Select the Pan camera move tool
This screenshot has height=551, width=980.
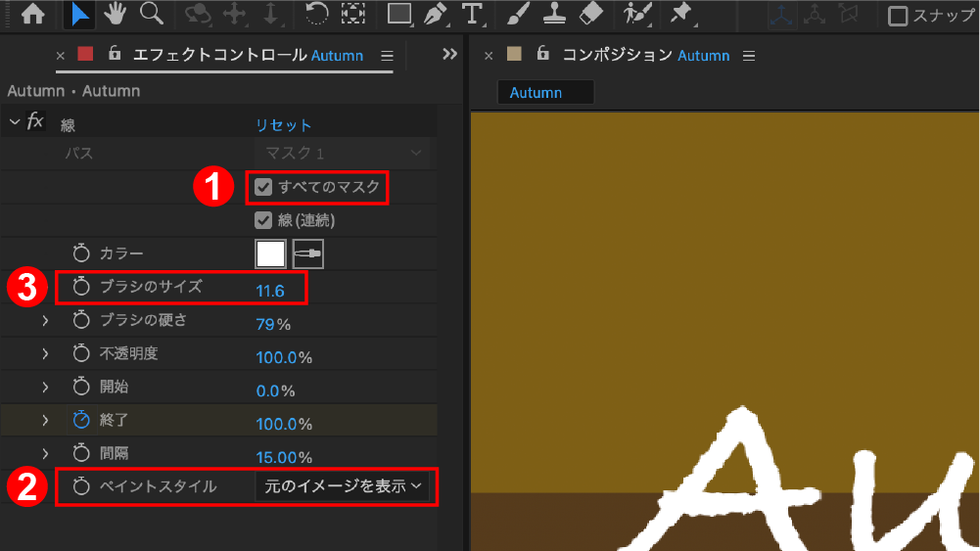[x=234, y=15]
